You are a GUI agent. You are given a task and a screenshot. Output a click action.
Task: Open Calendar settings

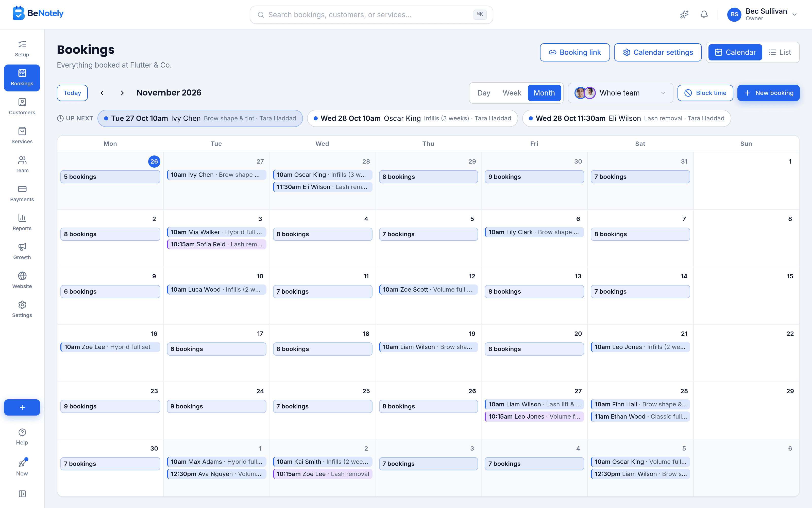(x=658, y=52)
